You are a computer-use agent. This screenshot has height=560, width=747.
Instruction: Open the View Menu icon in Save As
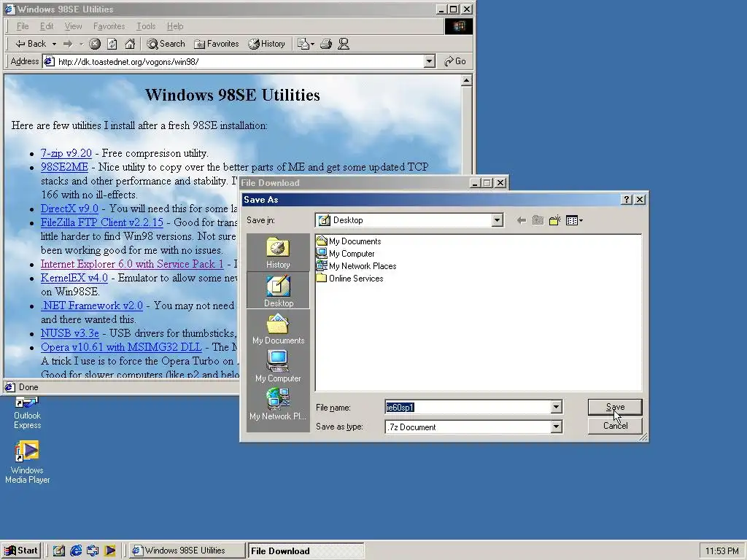pos(574,220)
